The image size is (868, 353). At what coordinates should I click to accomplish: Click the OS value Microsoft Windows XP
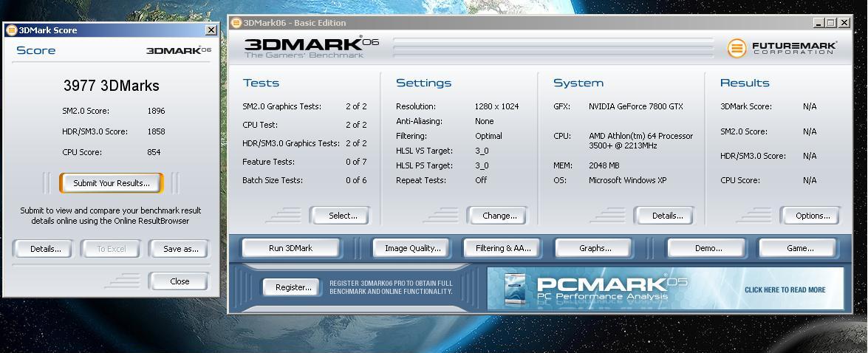pos(627,179)
